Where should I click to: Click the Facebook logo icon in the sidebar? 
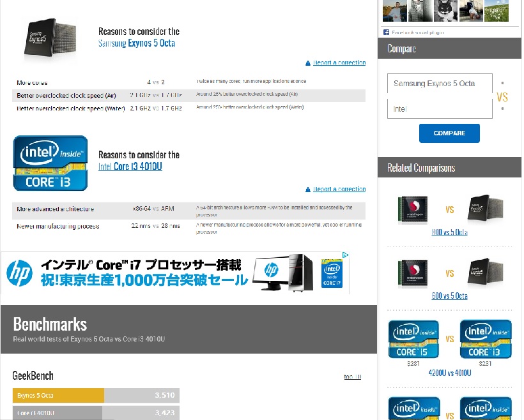coord(386,33)
